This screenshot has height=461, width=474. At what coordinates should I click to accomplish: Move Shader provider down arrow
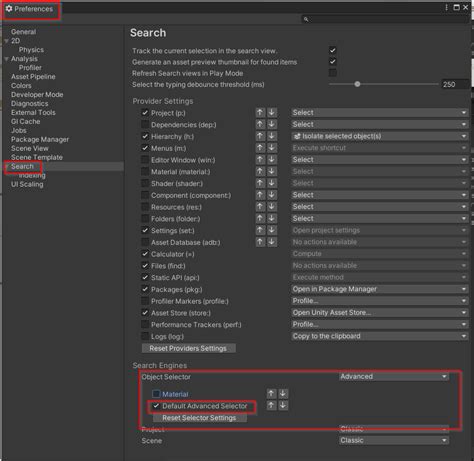click(272, 183)
